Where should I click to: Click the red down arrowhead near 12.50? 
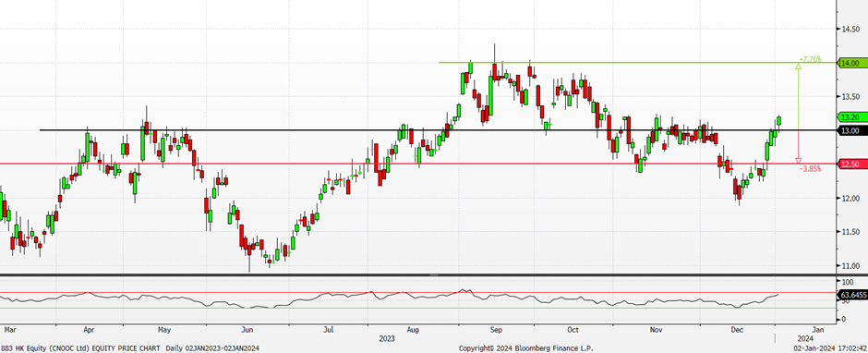tap(798, 161)
